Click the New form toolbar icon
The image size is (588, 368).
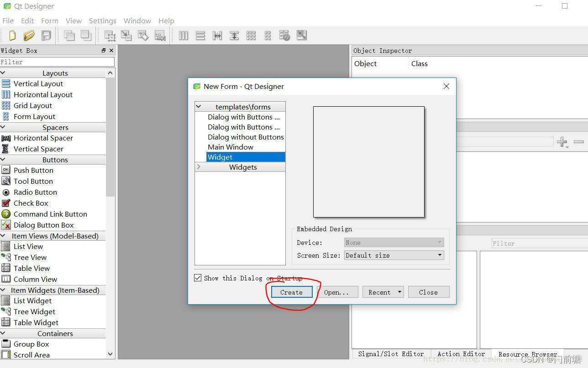click(x=12, y=35)
